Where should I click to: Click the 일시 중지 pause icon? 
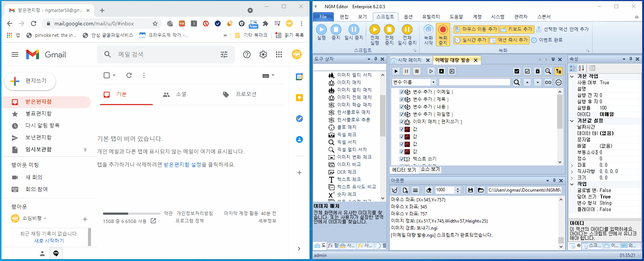[x=354, y=29]
